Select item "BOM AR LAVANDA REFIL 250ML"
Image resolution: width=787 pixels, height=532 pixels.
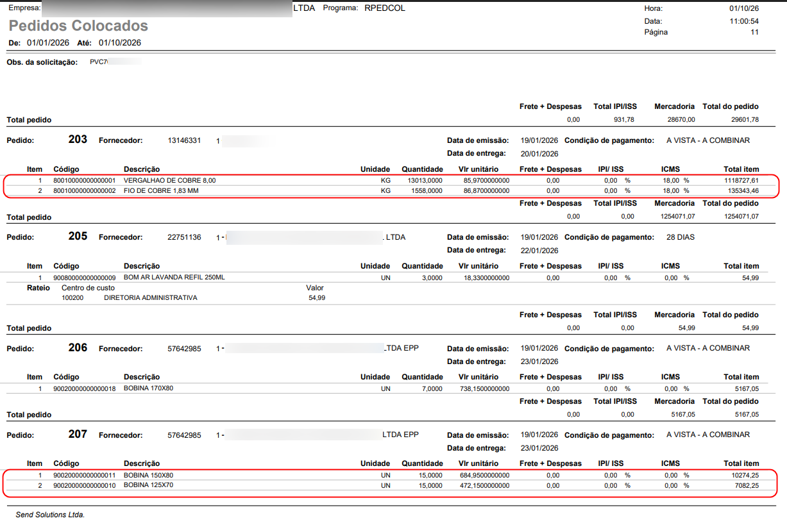pos(174,278)
